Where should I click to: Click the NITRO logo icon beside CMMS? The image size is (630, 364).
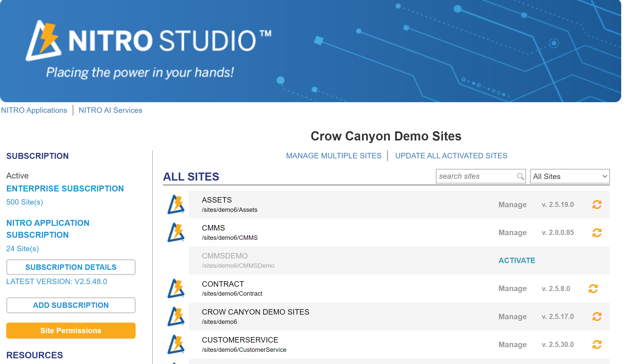click(176, 232)
